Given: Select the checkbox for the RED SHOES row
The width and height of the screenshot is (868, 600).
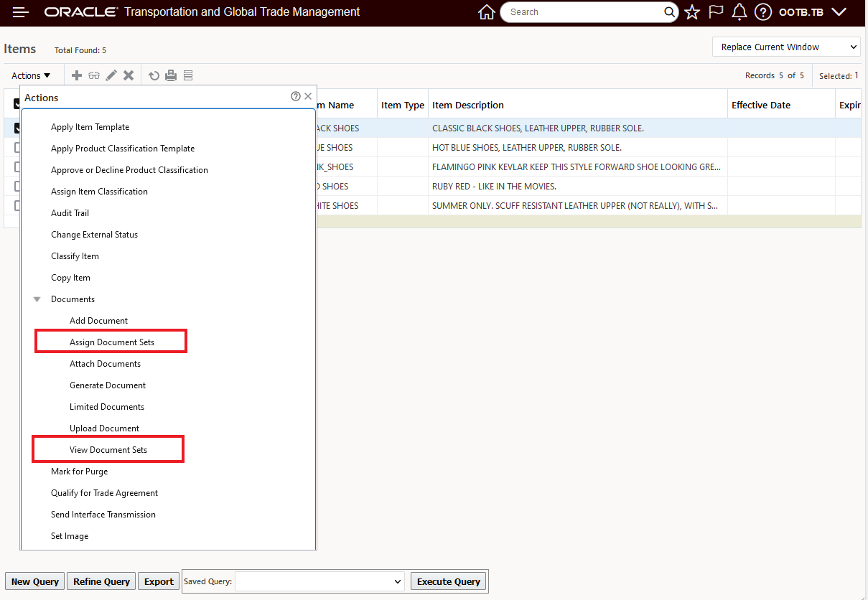Looking at the screenshot, I should pos(16,186).
